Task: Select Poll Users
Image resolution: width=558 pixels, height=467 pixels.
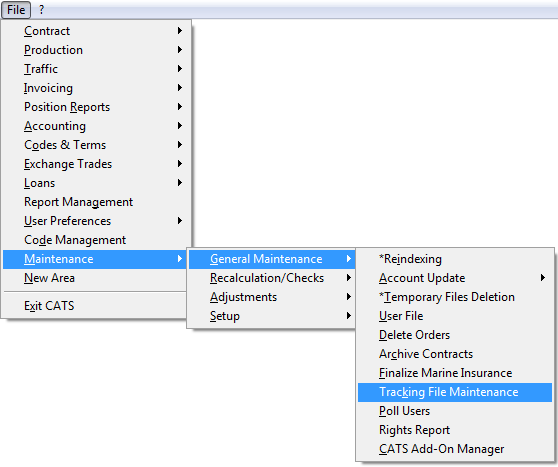Action: 455,411
